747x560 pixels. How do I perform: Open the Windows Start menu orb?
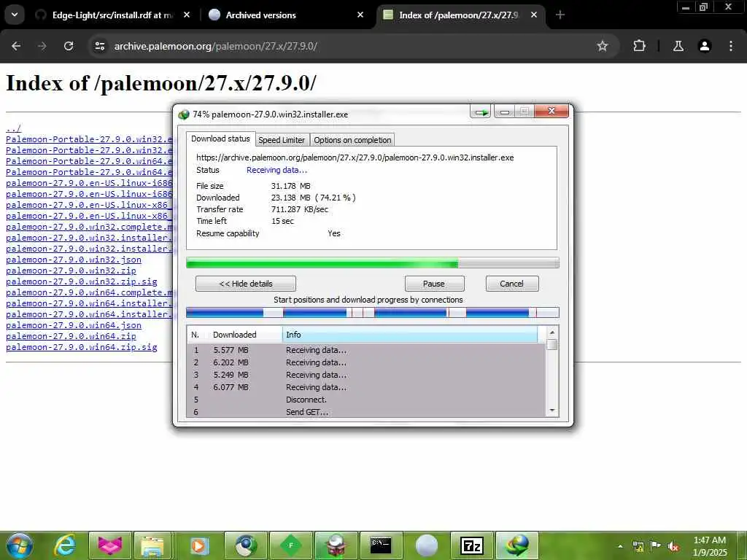pyautogui.click(x=20, y=545)
